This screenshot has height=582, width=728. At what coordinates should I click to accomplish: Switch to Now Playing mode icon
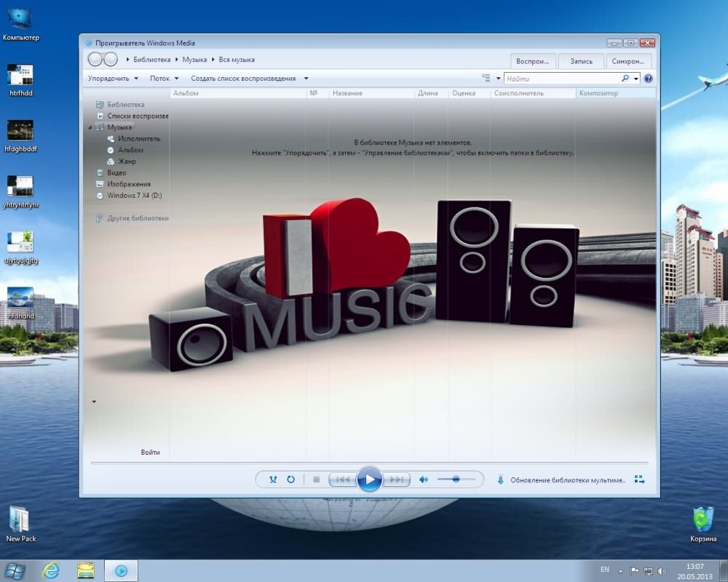pyautogui.click(x=639, y=479)
